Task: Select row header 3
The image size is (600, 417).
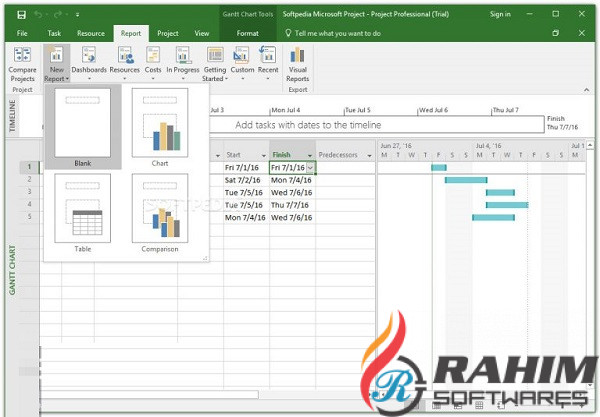Action: pyautogui.click(x=29, y=192)
